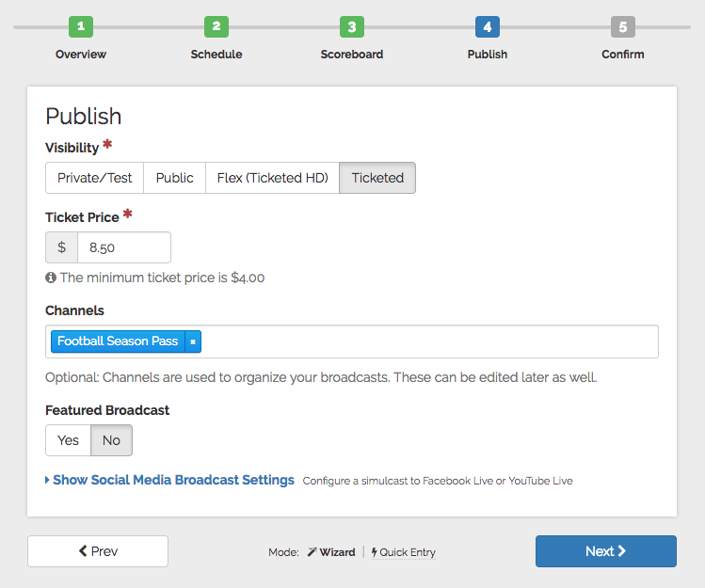Expand Show Social Media Broadcast Settings
705x588 pixels.
coord(173,480)
